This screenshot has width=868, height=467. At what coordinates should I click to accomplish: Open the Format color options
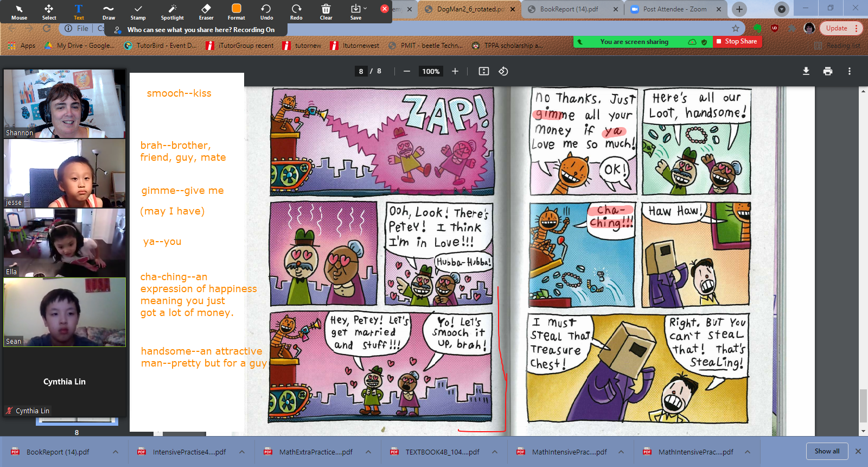coord(237,12)
